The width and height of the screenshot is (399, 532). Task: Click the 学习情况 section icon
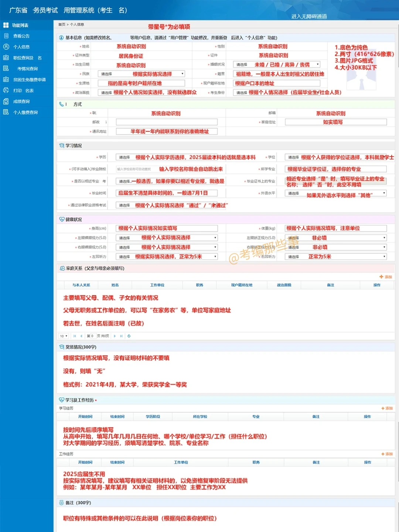tap(62, 146)
